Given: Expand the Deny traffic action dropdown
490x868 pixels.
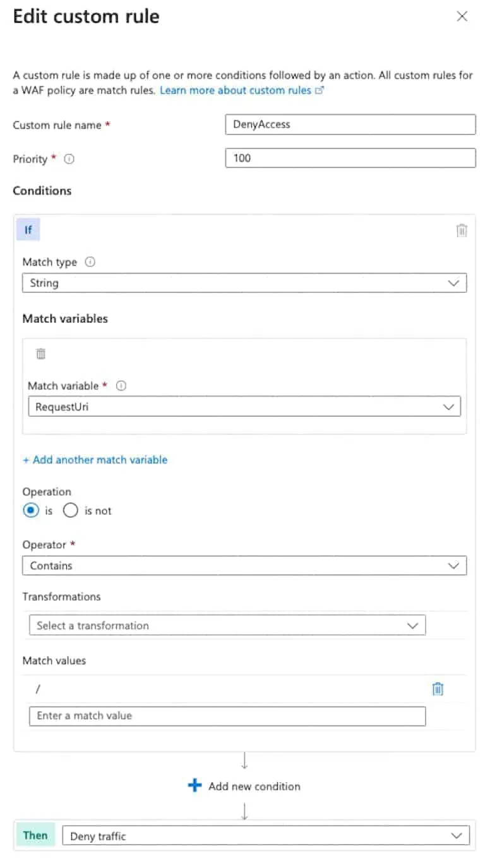Looking at the screenshot, I should tap(266, 836).
